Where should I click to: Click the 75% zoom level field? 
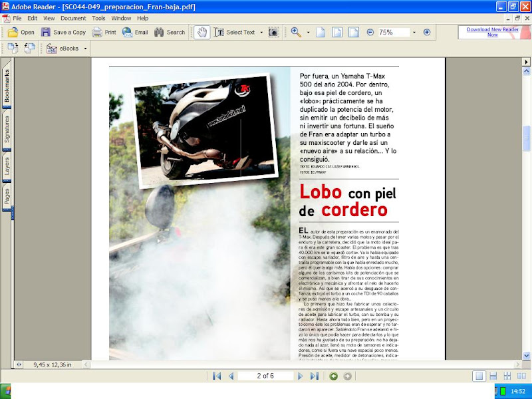coord(393,32)
